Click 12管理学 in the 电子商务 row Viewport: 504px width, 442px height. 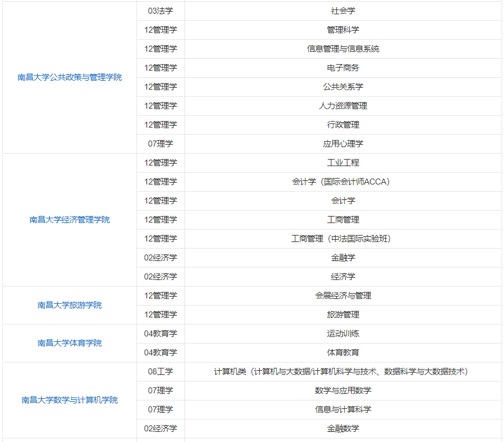(161, 68)
